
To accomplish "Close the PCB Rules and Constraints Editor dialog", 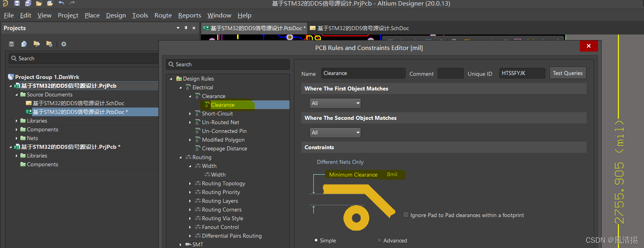I will (589, 46).
